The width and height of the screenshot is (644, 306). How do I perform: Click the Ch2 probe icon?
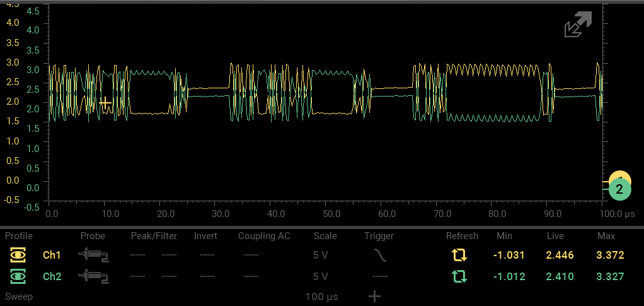coord(93,276)
